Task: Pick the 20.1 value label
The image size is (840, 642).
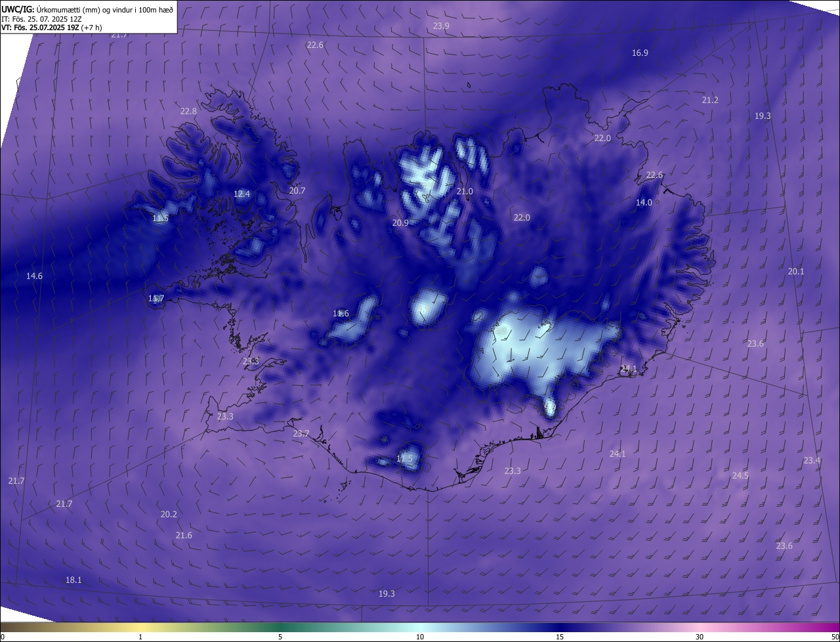Action: coord(795,271)
